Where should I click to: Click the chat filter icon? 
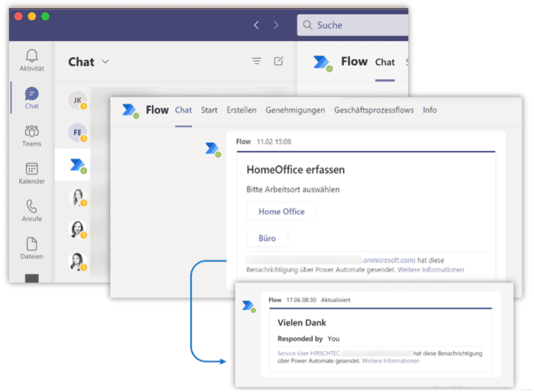[257, 62]
